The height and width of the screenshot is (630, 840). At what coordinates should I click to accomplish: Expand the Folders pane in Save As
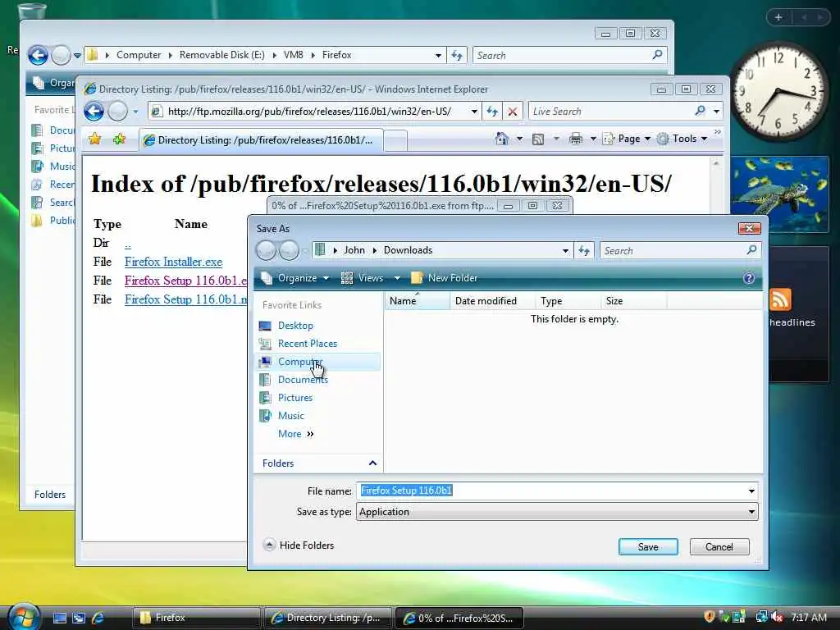[372, 463]
